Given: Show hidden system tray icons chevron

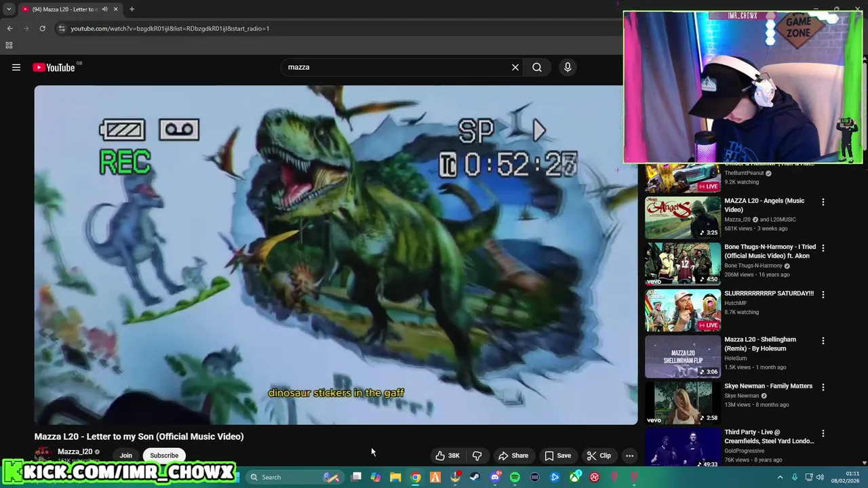Looking at the screenshot, I should point(780,477).
